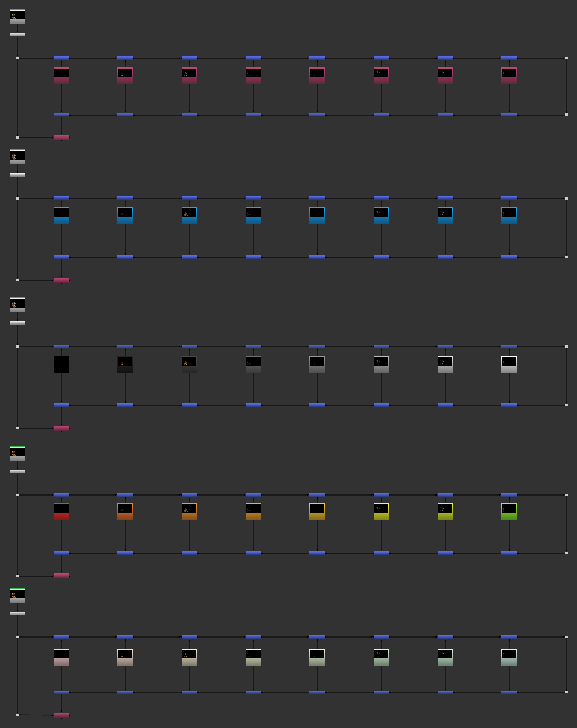The image size is (577, 728).
Task: Click the magenta output node at the very bottom
Action: (x=61, y=715)
